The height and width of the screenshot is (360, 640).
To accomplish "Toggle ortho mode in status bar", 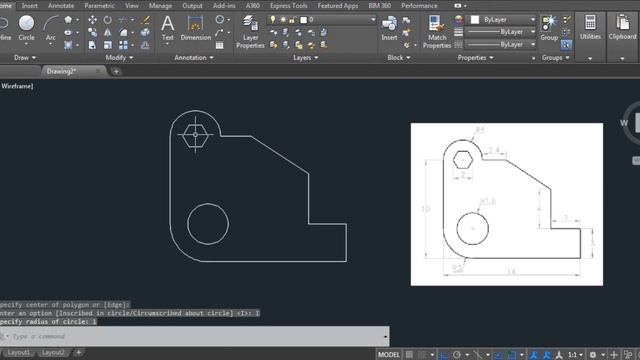I will click(x=444, y=354).
